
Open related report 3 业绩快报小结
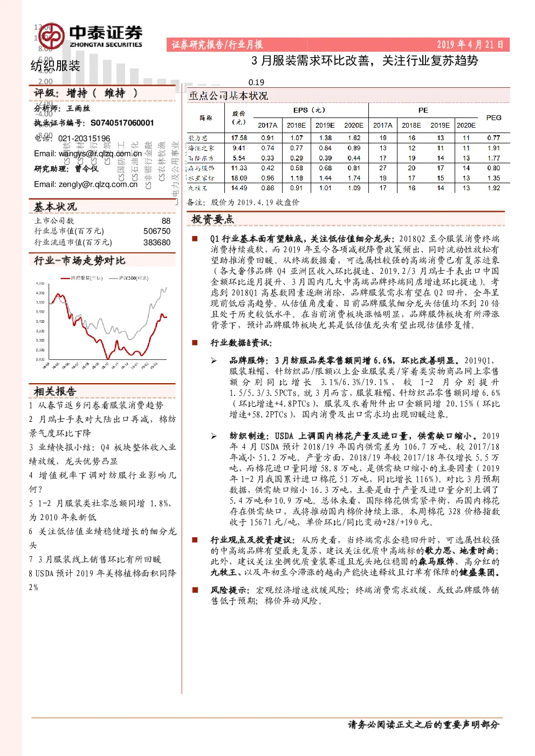point(102,454)
